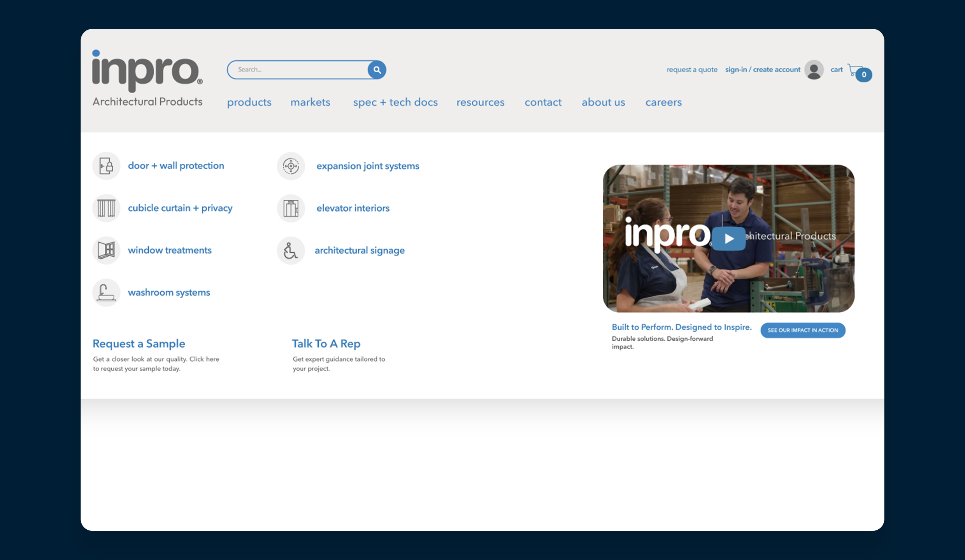Play the inpro promotional video
Screen dimensions: 965x560
pos(729,238)
